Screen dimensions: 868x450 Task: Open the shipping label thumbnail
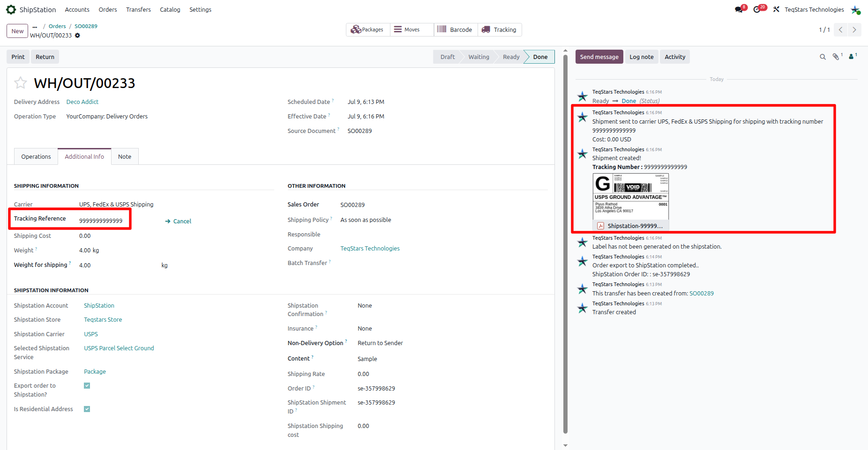631,197
